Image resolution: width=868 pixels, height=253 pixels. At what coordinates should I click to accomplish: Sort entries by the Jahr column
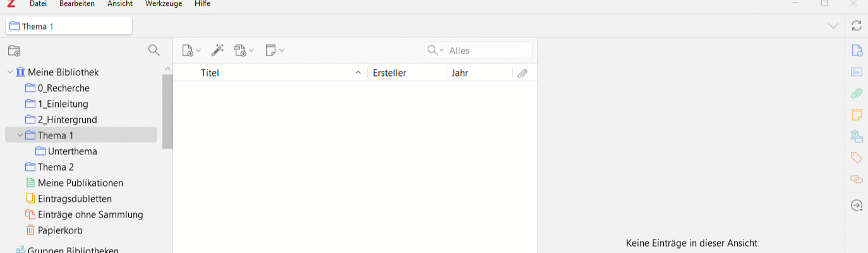tap(460, 73)
